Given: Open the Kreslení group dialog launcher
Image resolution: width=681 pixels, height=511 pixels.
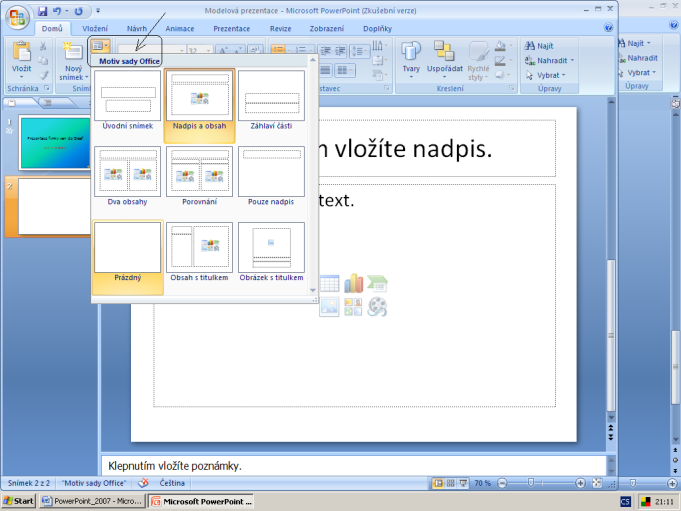Looking at the screenshot, I should pos(512,89).
